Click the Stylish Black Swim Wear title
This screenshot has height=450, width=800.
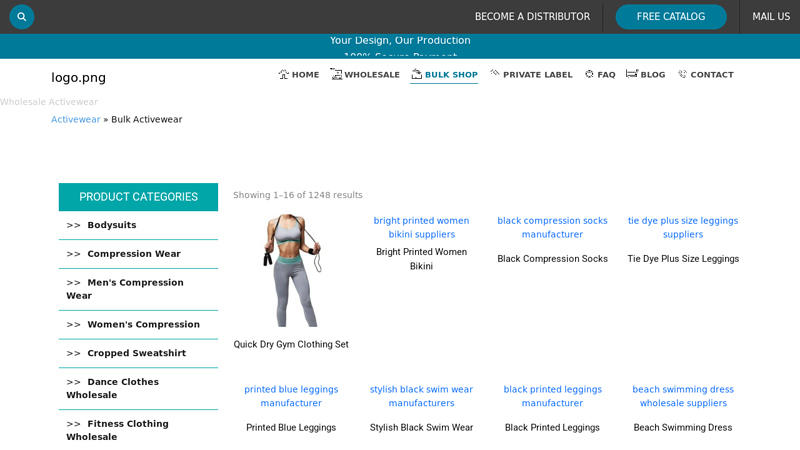tap(421, 428)
